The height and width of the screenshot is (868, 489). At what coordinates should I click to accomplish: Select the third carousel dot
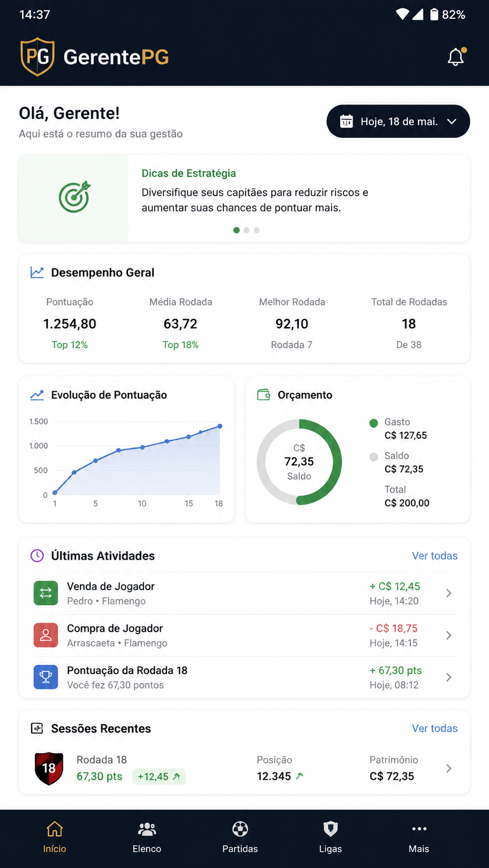tap(257, 230)
